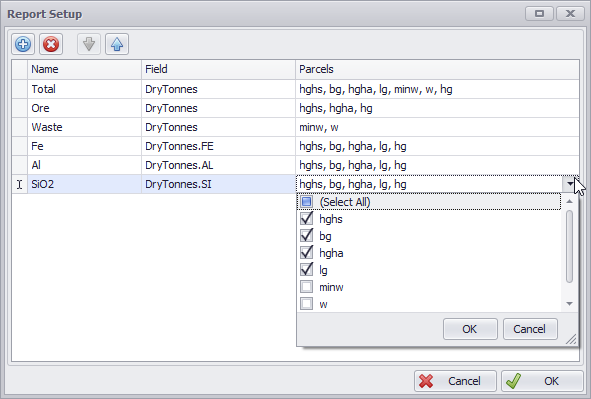591x399 pixels.
Task: Click the green check OK dialog button
Action: [x=542, y=381]
